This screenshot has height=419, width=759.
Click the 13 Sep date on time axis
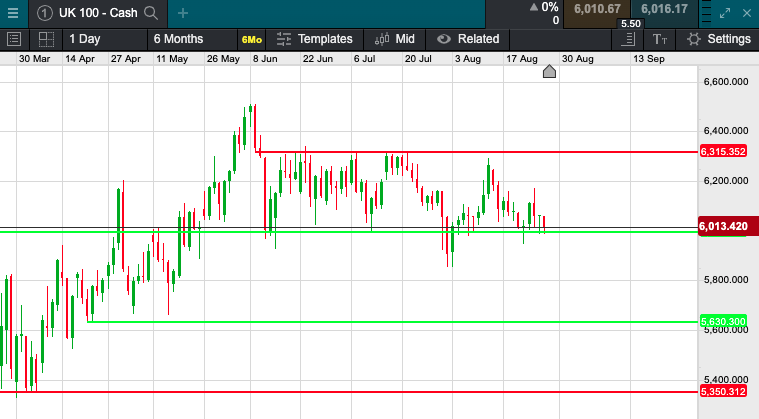649,59
